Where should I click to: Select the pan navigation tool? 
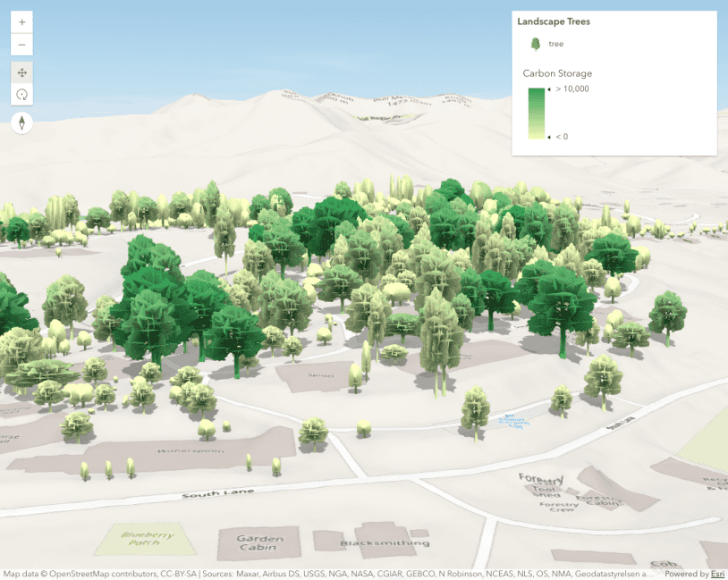[21, 72]
